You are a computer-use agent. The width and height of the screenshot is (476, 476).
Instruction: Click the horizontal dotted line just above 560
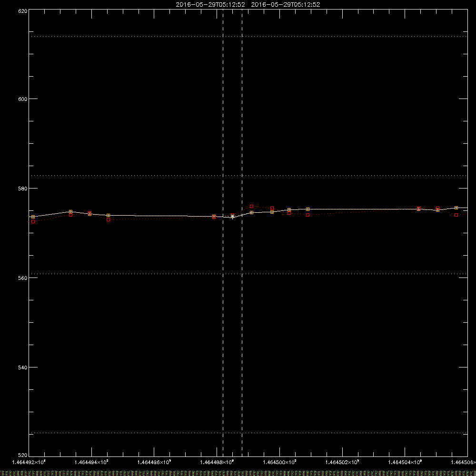point(248,274)
